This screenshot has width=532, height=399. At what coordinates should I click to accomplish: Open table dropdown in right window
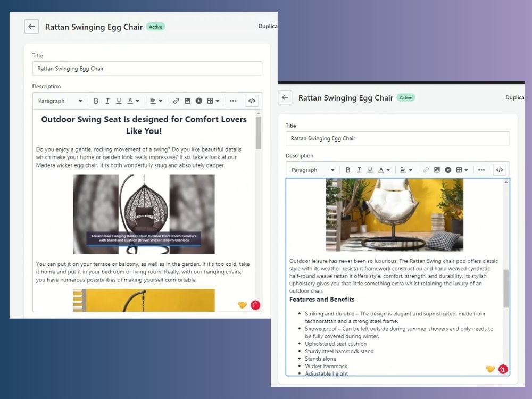click(462, 170)
